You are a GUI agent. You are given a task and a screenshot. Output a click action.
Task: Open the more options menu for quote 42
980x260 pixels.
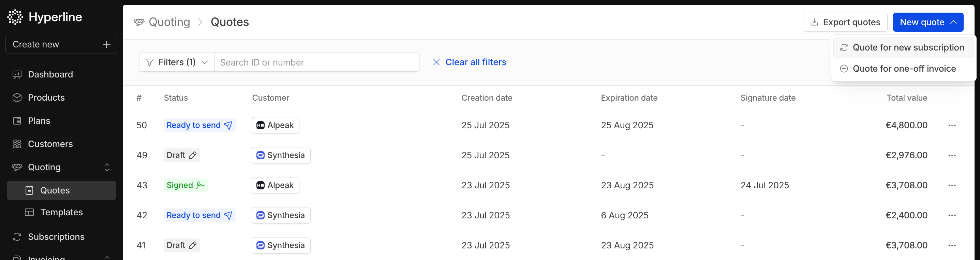click(952, 215)
